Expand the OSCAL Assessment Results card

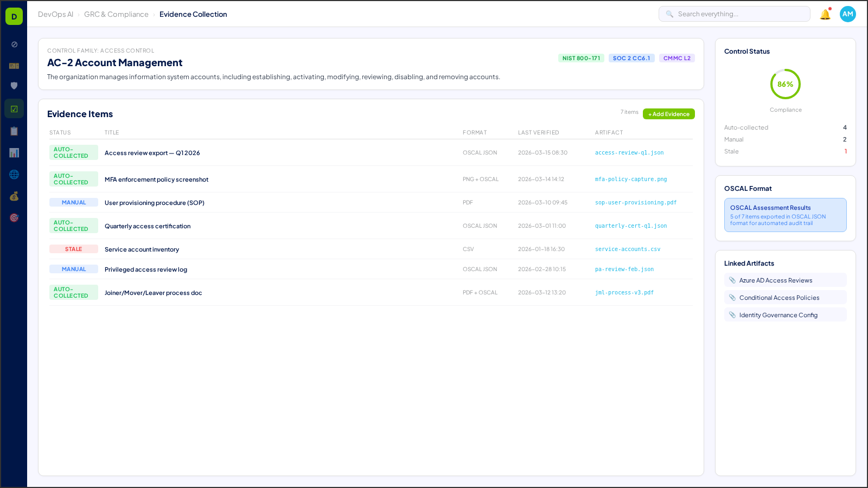[x=785, y=215]
